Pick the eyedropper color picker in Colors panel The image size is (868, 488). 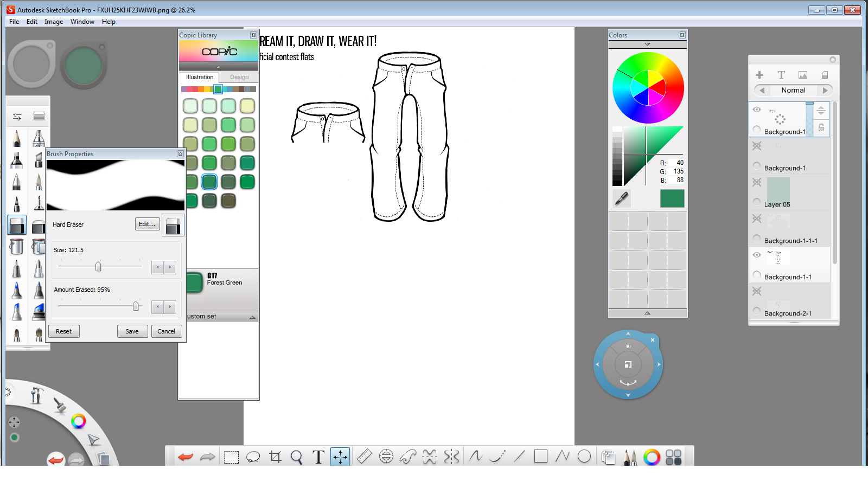tap(622, 198)
